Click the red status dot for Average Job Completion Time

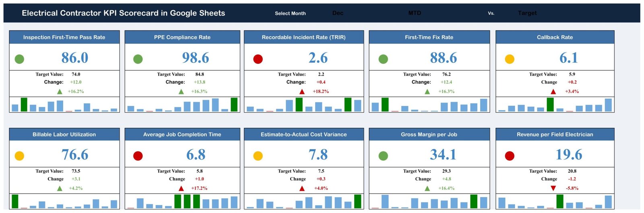click(x=138, y=156)
